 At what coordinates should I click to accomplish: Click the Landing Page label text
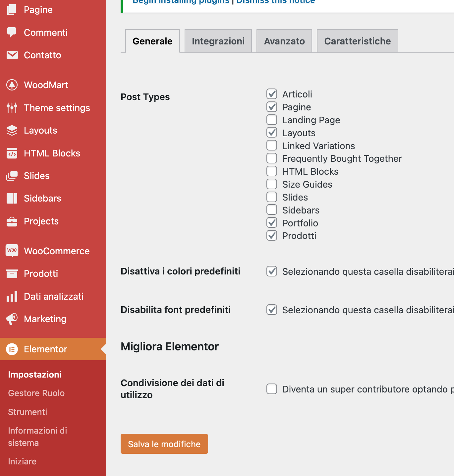(311, 120)
